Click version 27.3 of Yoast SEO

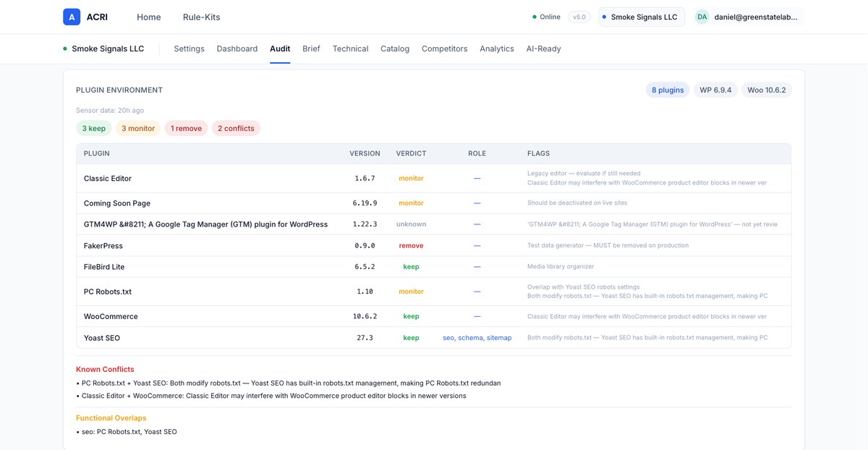[x=365, y=338]
